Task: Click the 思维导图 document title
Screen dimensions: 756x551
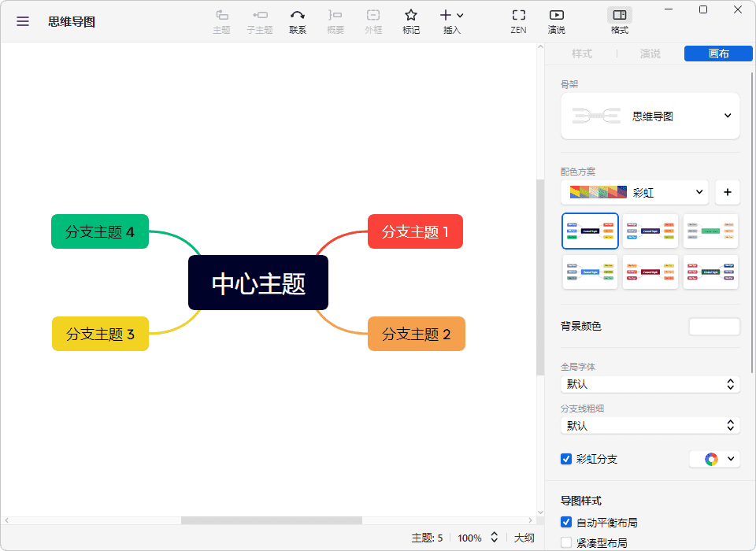Action: (72, 22)
